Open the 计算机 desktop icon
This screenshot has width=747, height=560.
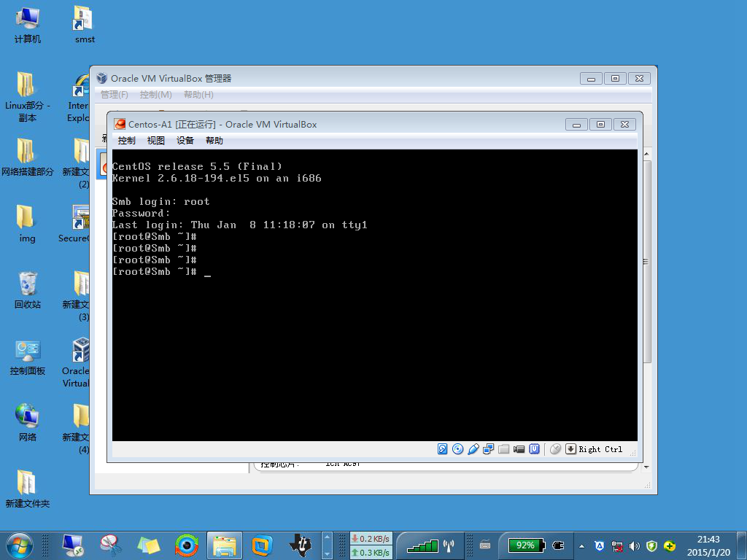[27, 26]
